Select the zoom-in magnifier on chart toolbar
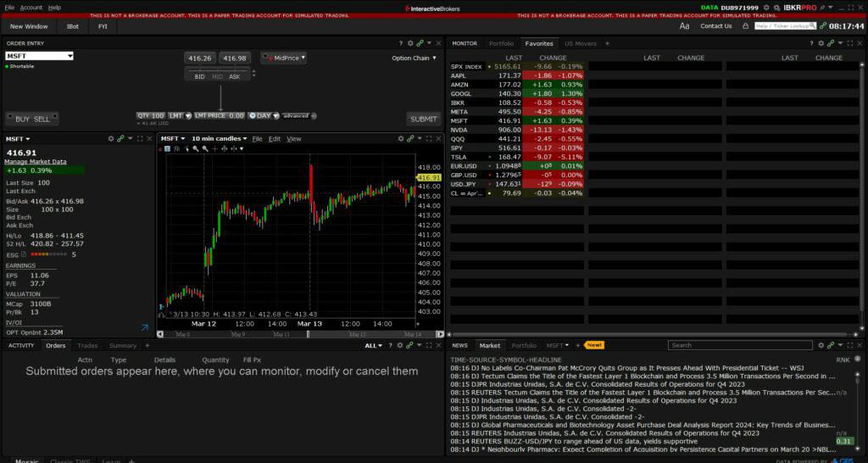 [x=196, y=148]
